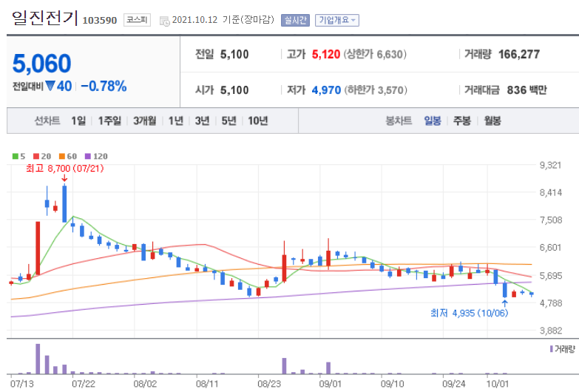Viewport: 579px width, 392px height.
Task: Click the 시가 value 5,100
Action: tap(234, 89)
